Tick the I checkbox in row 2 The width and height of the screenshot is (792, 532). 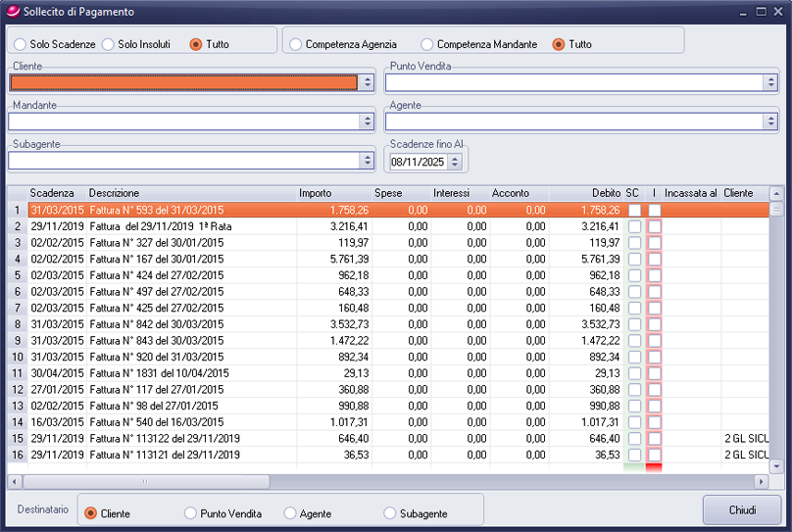click(654, 226)
